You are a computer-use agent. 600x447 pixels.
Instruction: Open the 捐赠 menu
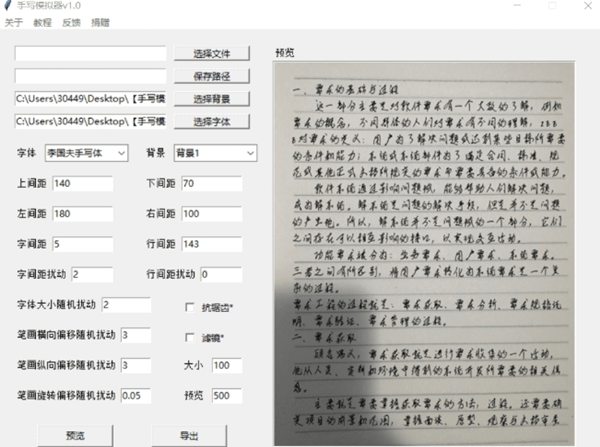coord(100,23)
